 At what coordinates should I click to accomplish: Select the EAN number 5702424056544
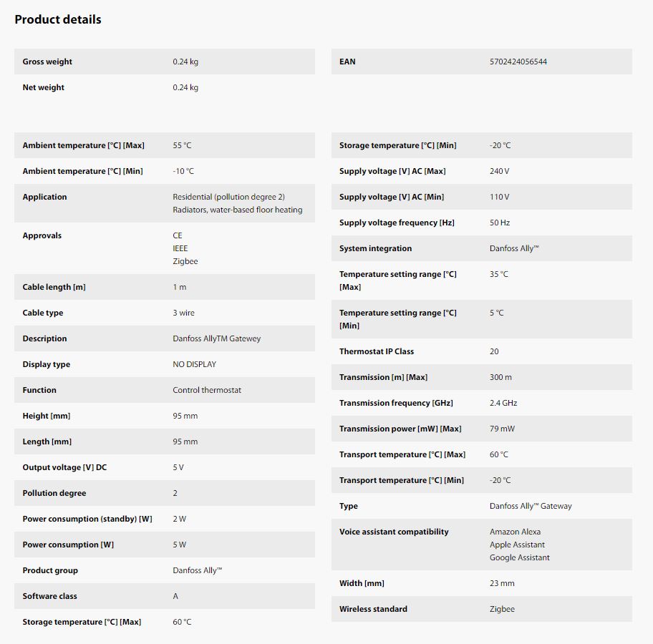(x=518, y=62)
